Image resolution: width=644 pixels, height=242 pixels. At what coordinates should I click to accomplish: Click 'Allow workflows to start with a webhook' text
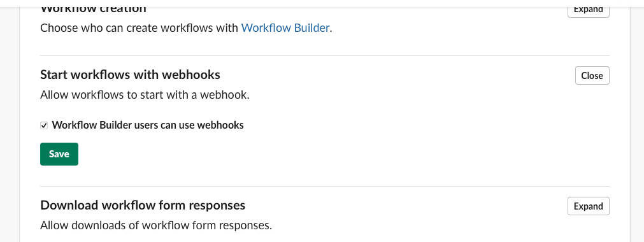(x=145, y=95)
